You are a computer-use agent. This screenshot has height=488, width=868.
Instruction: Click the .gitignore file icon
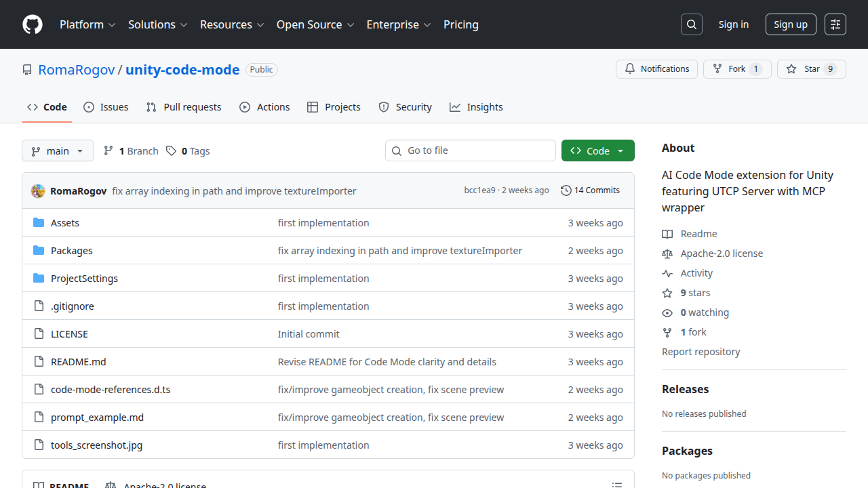[39, 306]
